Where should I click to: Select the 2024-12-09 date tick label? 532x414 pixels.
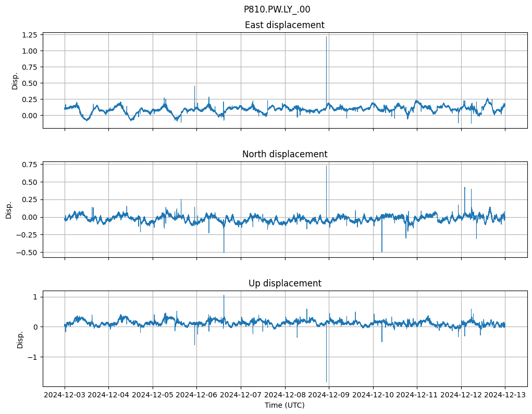pos(329,395)
